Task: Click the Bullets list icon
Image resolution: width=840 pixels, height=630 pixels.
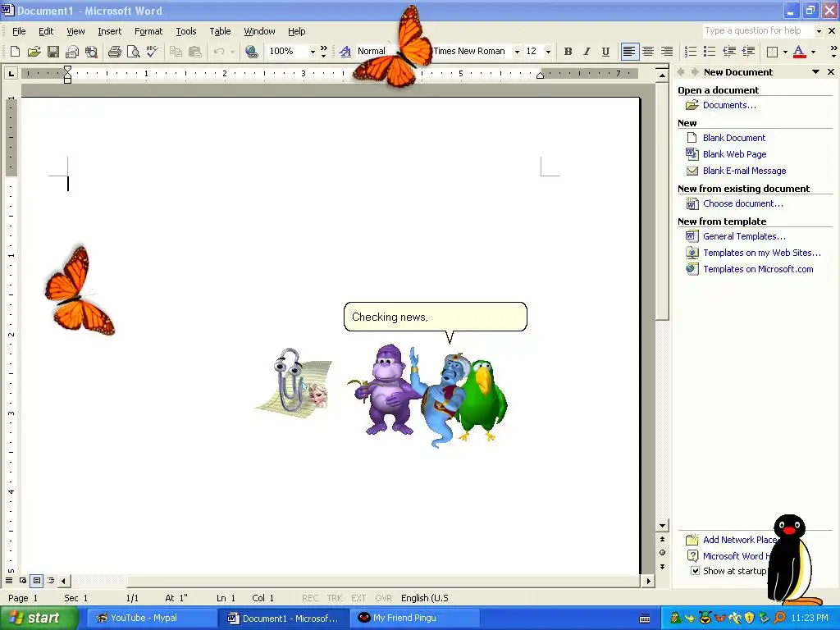Action: click(x=710, y=52)
